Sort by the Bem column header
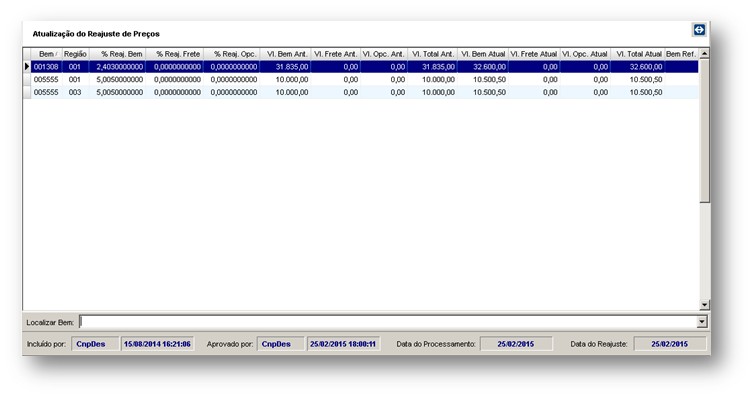 [x=47, y=54]
